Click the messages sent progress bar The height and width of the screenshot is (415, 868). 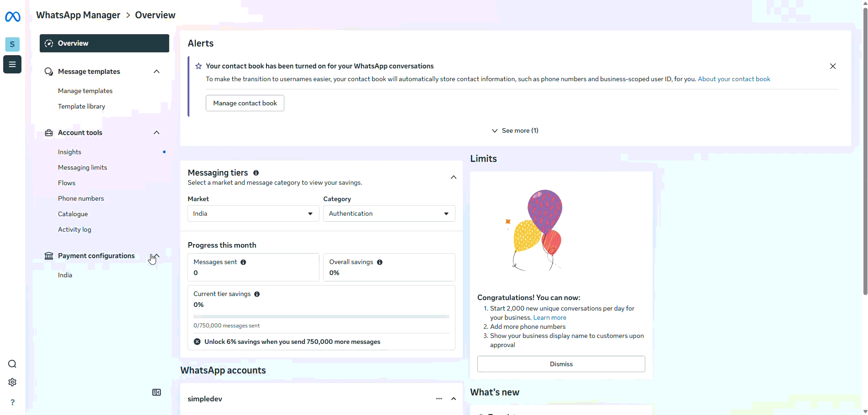321,316
